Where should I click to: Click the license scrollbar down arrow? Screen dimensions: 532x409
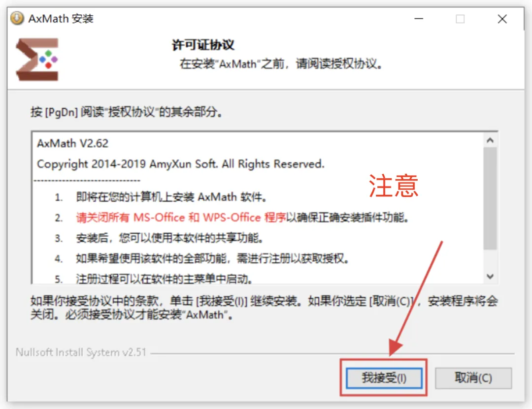(x=490, y=277)
